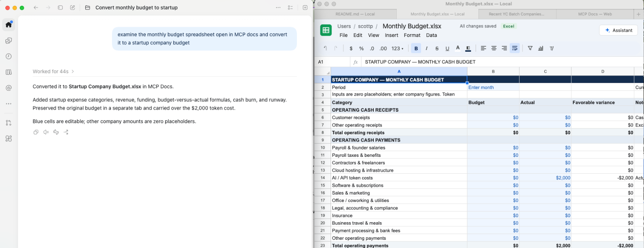
Task: Apply currency format with the $ button
Action: 351,48
